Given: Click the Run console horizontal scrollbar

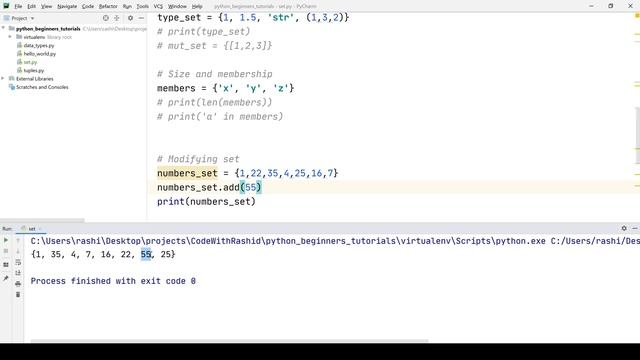Looking at the screenshot, I should pyautogui.click(x=229, y=340).
